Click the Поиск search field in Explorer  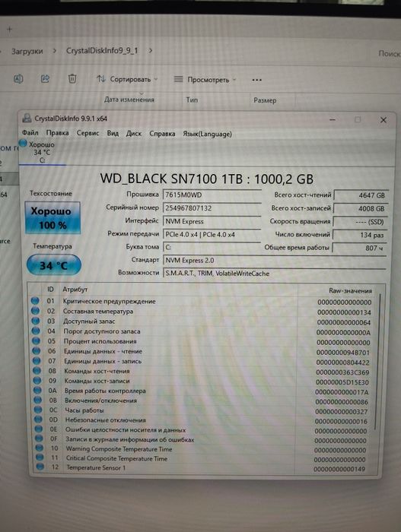390,53
